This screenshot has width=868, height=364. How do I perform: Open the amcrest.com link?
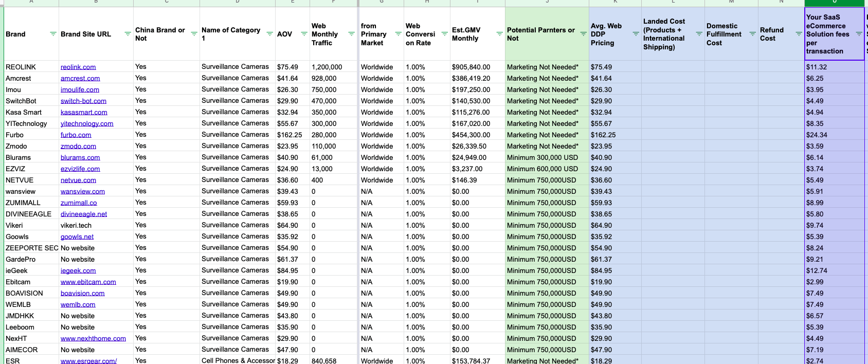coord(80,78)
